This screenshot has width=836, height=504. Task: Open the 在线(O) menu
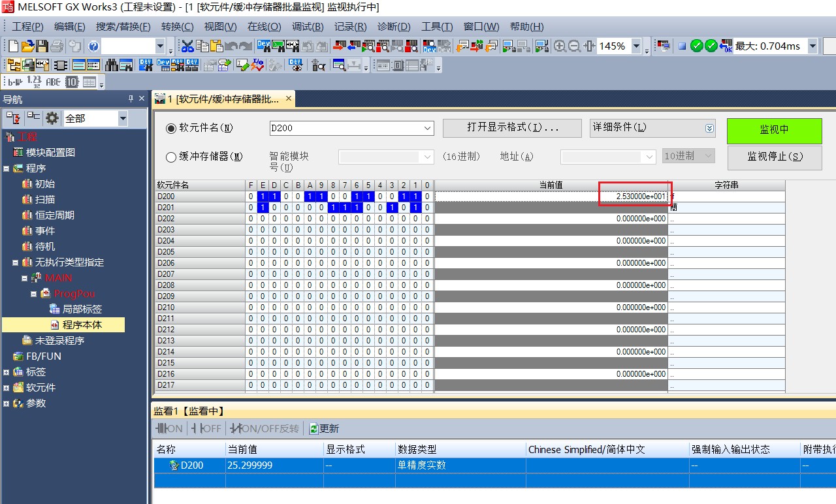pyautogui.click(x=264, y=27)
